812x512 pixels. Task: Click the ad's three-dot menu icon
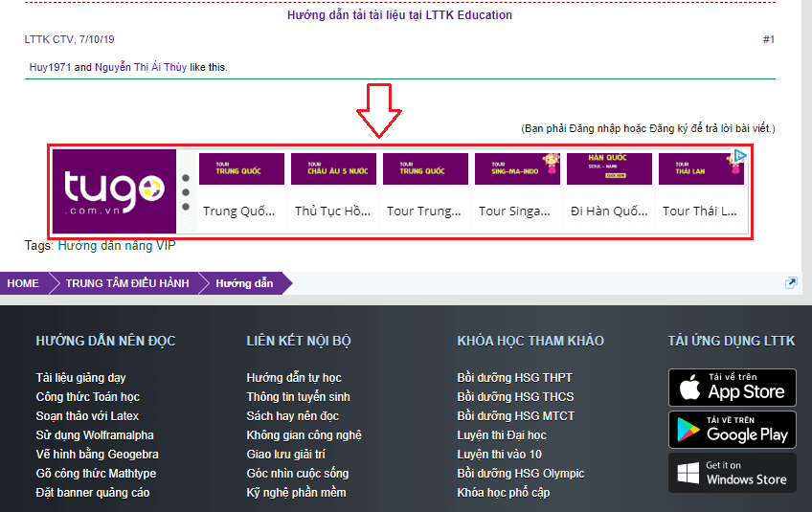click(186, 192)
